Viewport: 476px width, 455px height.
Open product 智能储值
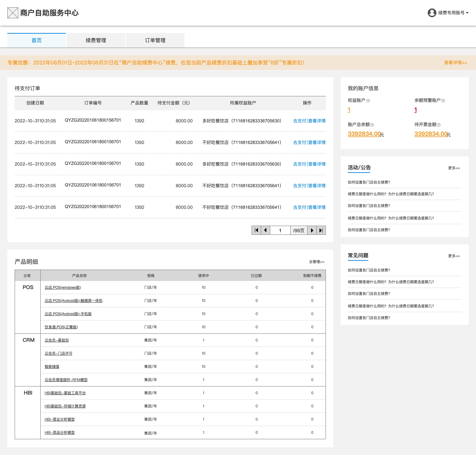pos(52,367)
